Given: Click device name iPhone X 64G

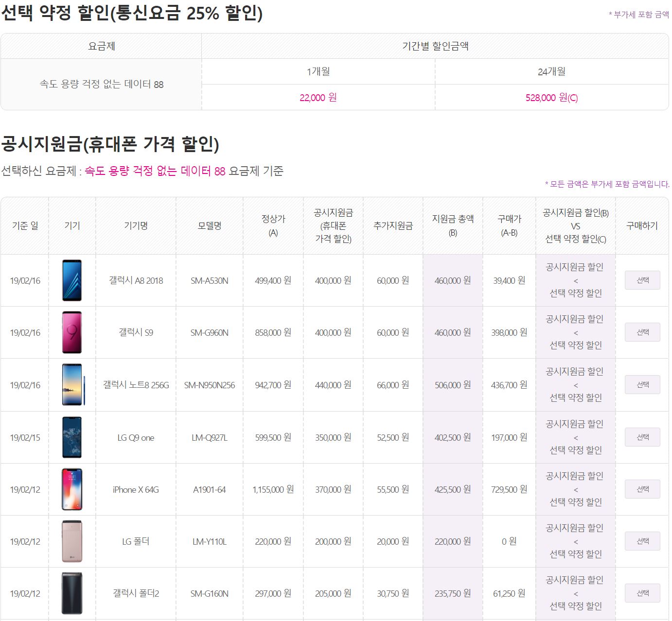Looking at the screenshot, I should 136,489.
